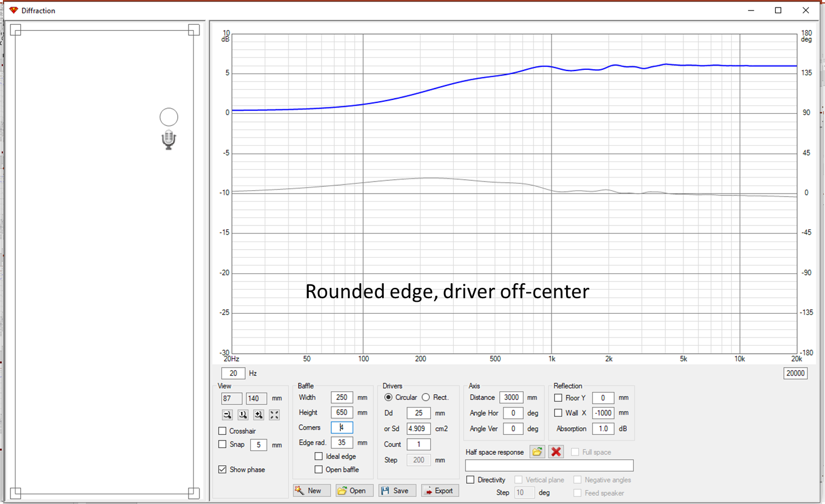The width and height of the screenshot is (825, 504).
Task: Enable the Floor Y reflection checkbox
Action: tap(558, 398)
